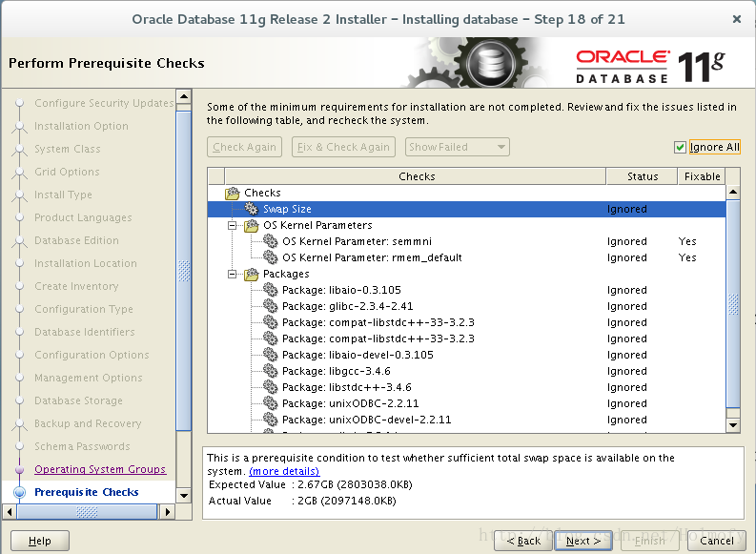756x554 pixels.
Task: Click the glibc-2.3.4-2.41 package gear icon
Action: click(x=271, y=306)
